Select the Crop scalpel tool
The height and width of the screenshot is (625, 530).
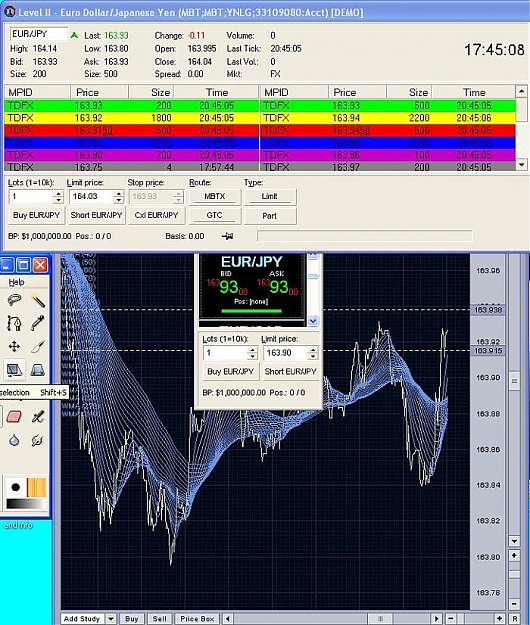coord(38,346)
